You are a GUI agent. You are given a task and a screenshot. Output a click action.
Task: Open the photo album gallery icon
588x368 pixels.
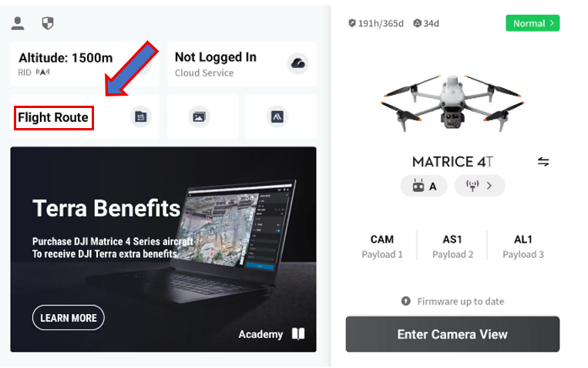click(x=199, y=116)
